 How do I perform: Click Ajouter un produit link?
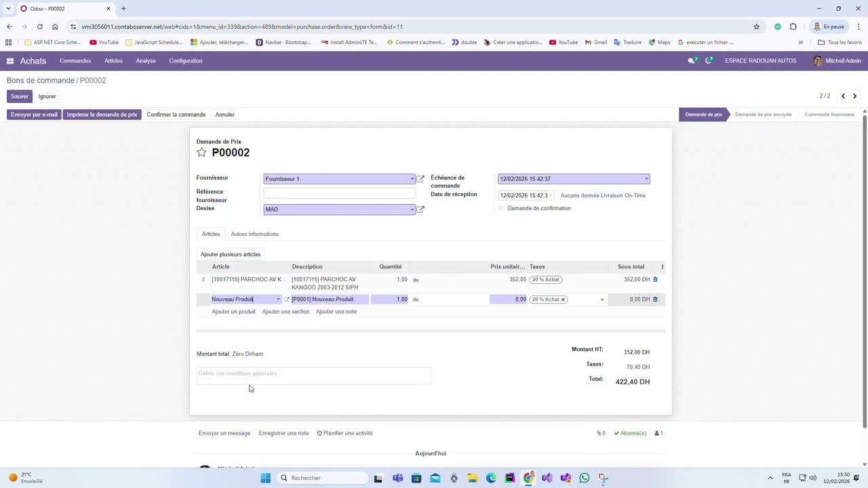[x=233, y=312]
